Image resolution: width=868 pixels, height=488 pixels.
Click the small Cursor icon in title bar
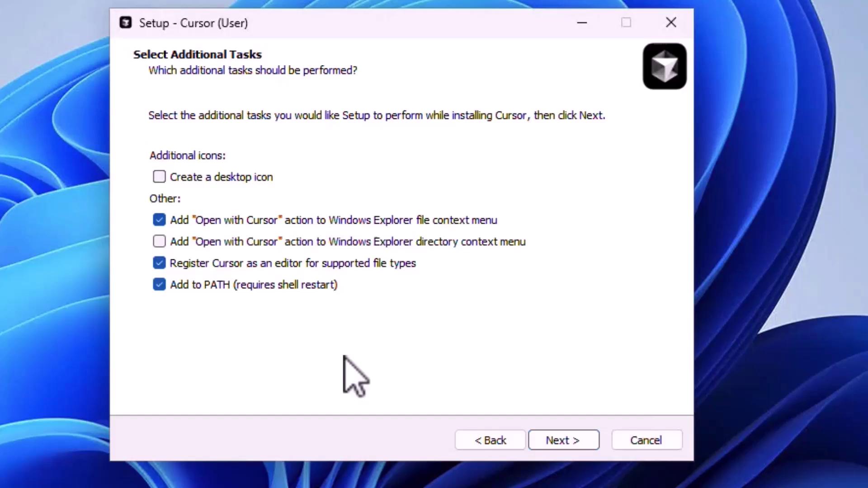(x=126, y=23)
